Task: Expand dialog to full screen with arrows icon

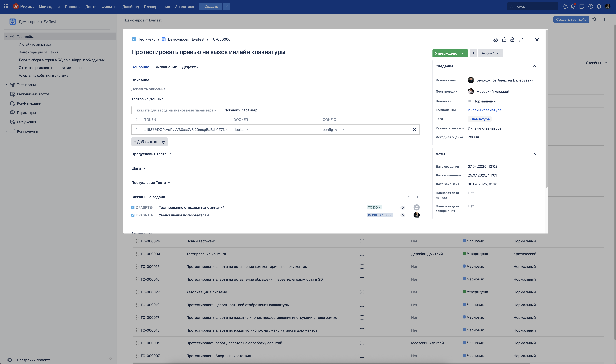Action: [x=521, y=40]
